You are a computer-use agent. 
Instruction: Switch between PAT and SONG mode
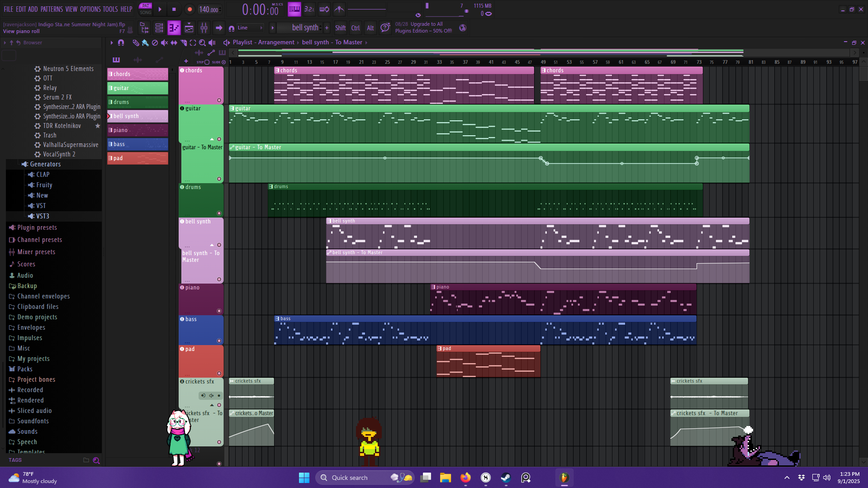coord(146,9)
